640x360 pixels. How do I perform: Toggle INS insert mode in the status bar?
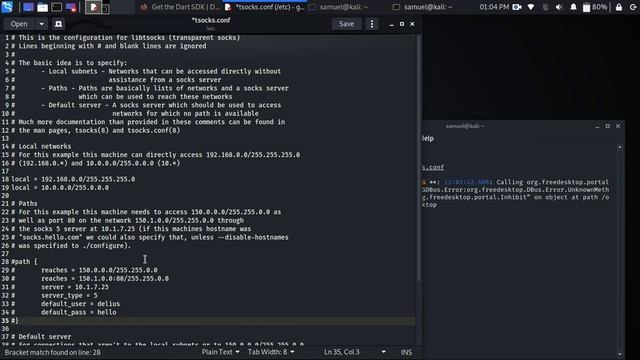point(406,352)
